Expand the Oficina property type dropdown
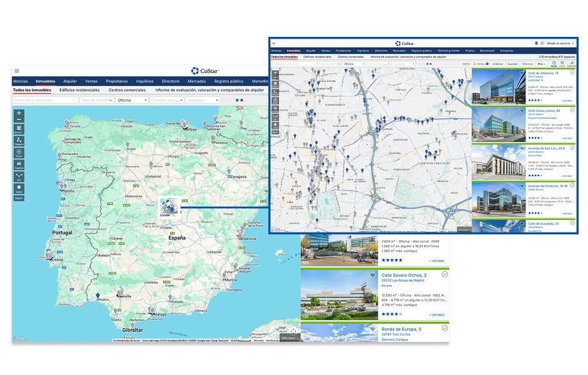588x375 pixels. click(x=131, y=100)
